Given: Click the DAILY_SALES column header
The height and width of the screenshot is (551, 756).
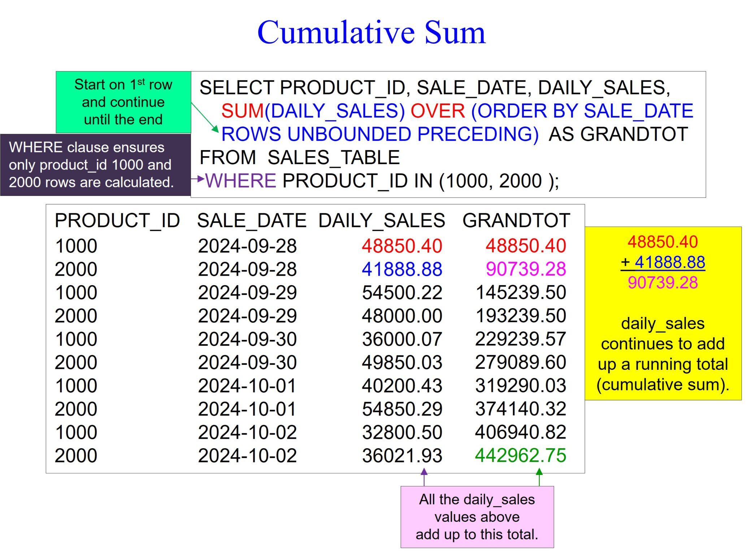Looking at the screenshot, I should 382,220.
